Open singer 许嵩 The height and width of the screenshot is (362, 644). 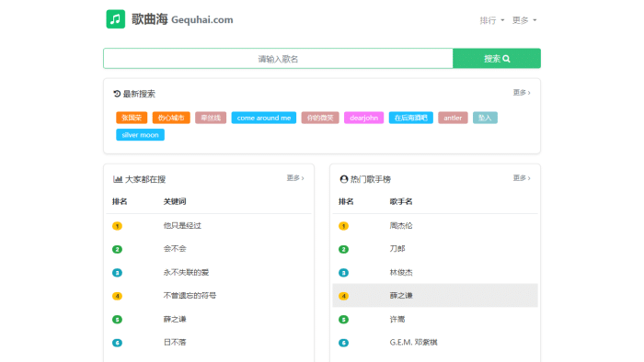(397, 319)
